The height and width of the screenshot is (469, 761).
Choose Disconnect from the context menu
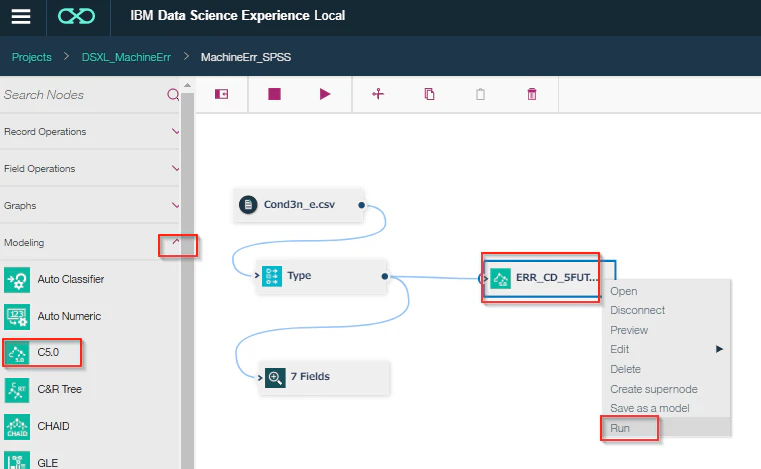pos(637,310)
